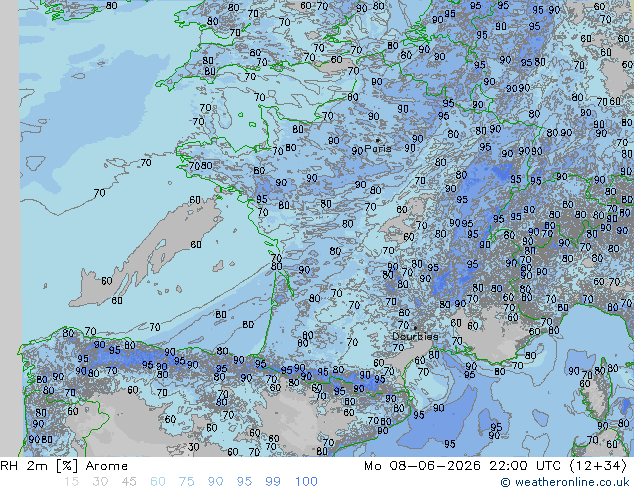
Task: Select the 100 value in the legend
Action: coord(306,482)
